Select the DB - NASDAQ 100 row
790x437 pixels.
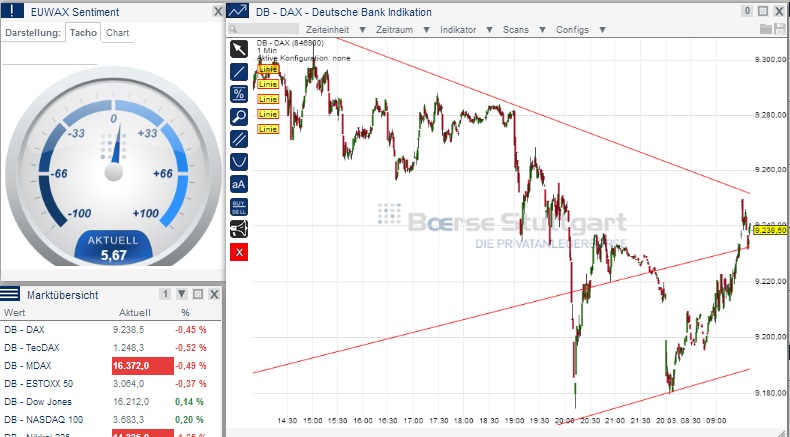click(x=110, y=419)
